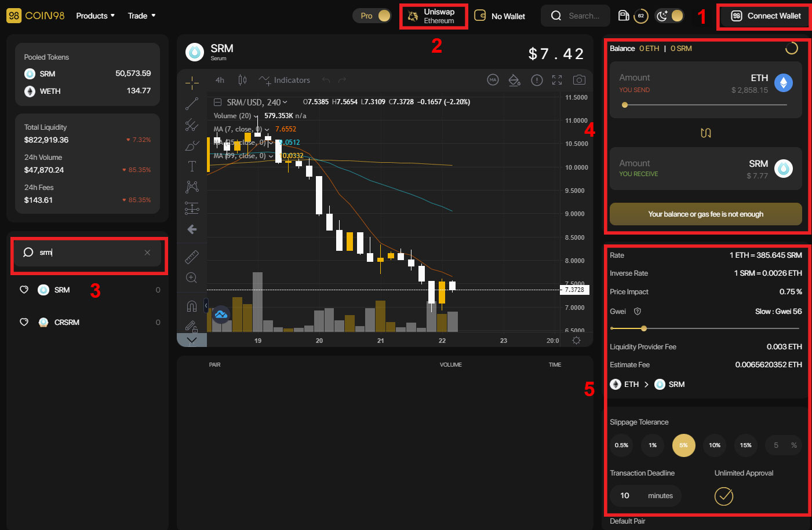The image size is (812, 530).
Task: Click Connect Wallet button
Action: pos(766,16)
